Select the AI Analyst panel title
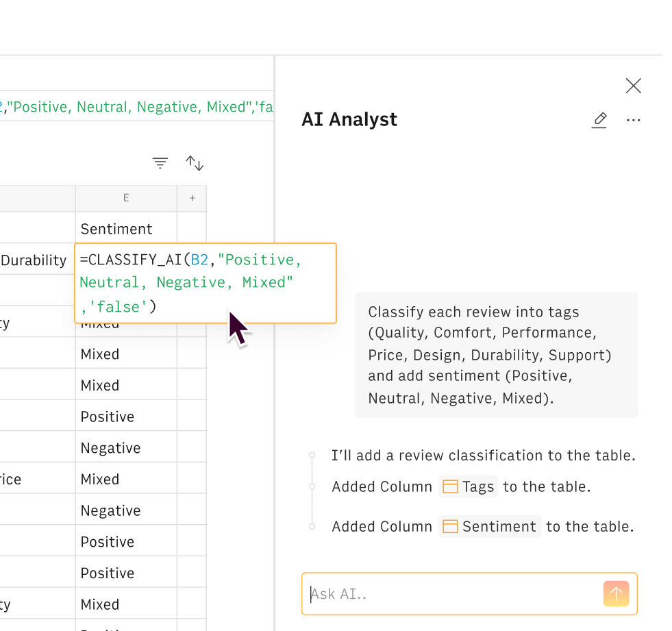The width and height of the screenshot is (672, 631). 349,120
